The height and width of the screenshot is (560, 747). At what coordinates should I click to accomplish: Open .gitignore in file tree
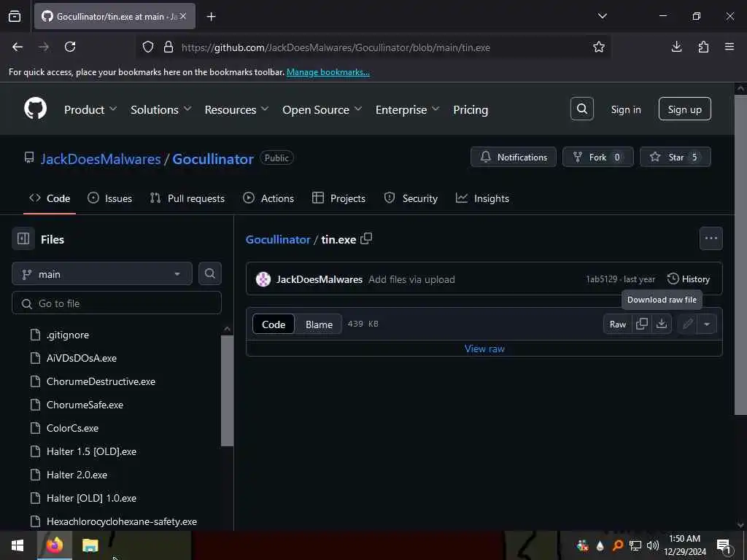[68, 335]
